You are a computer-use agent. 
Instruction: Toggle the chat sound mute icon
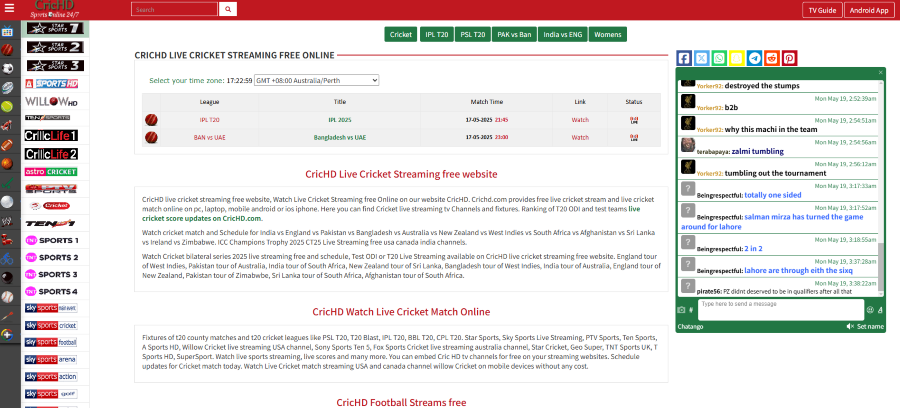pyautogui.click(x=850, y=327)
